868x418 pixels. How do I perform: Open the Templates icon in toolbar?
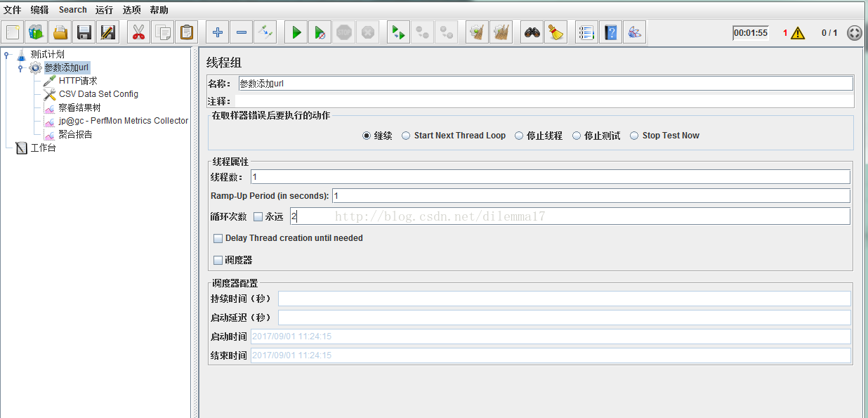tap(37, 32)
